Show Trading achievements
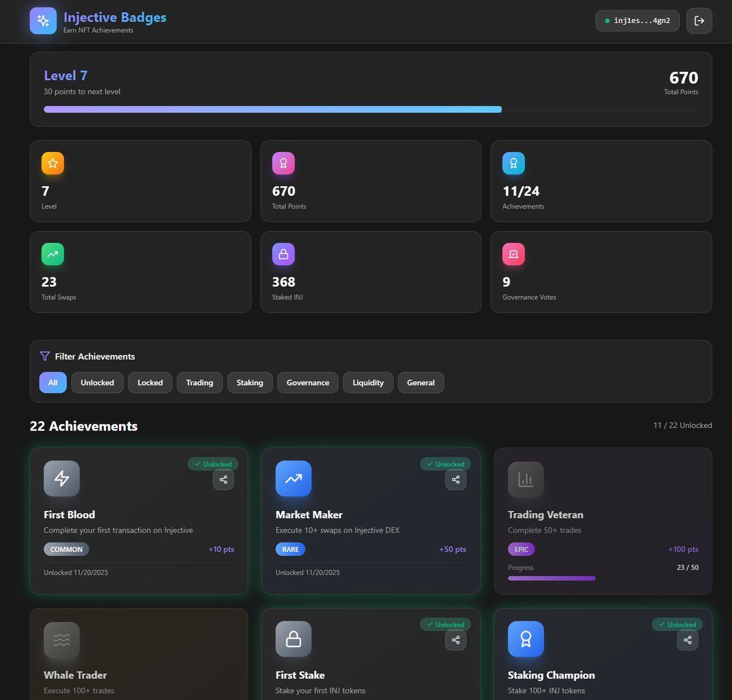 click(x=199, y=383)
